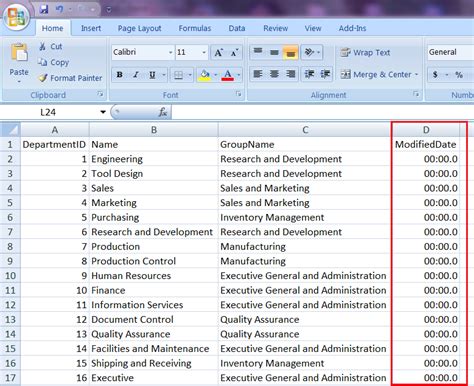The image size is (474, 386).
Task: Open the Page Layout tab
Action: (x=139, y=28)
